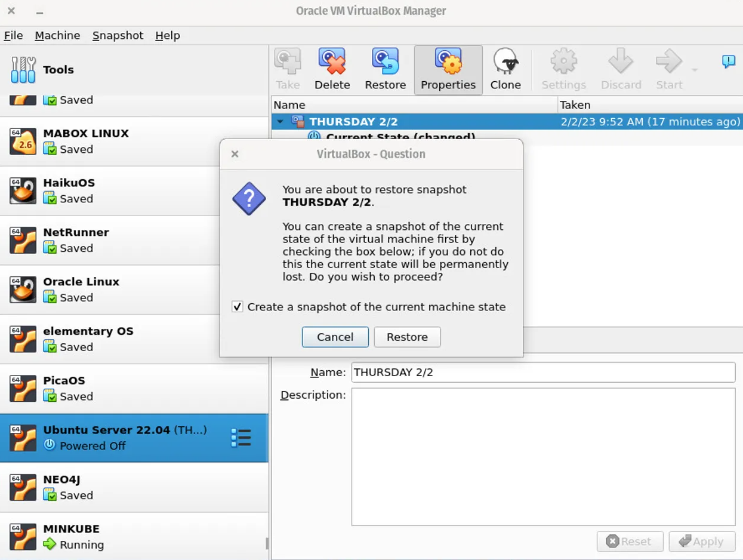Click the Restore snapshot toolbar icon
The height and width of the screenshot is (560, 743).
385,61
